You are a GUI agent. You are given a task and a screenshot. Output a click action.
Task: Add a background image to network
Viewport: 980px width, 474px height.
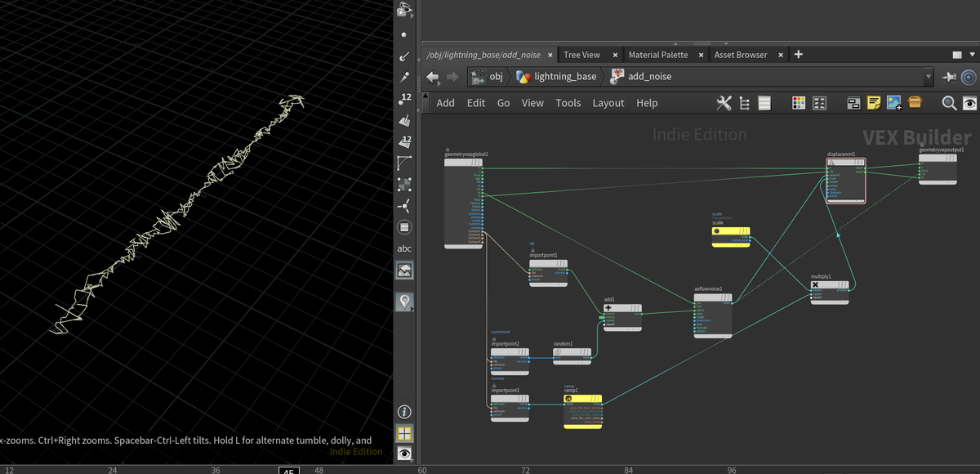point(894,103)
